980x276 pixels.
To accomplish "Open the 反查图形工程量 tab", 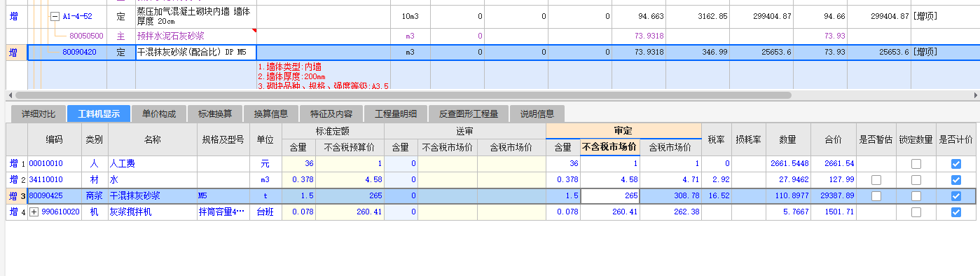I will point(469,113).
